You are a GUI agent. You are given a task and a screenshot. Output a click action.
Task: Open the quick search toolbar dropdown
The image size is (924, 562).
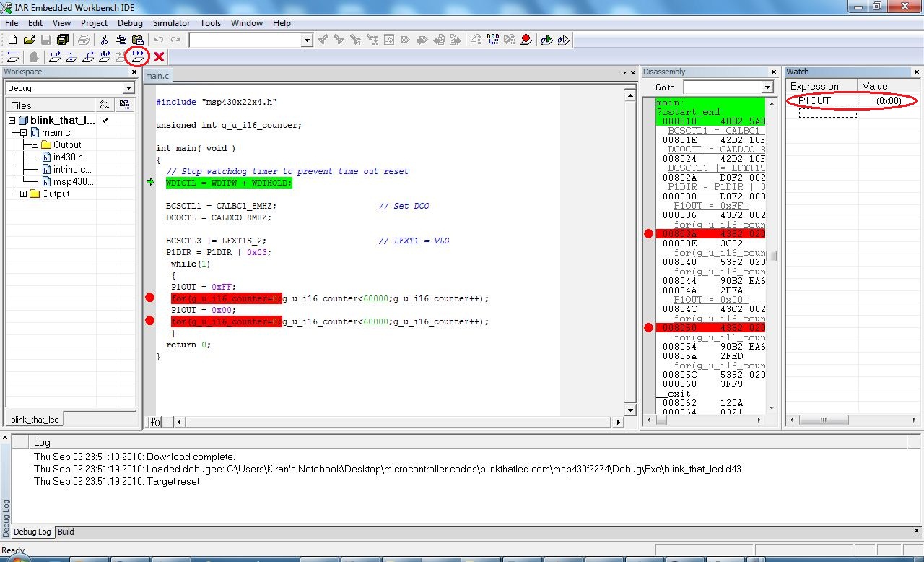tap(307, 40)
